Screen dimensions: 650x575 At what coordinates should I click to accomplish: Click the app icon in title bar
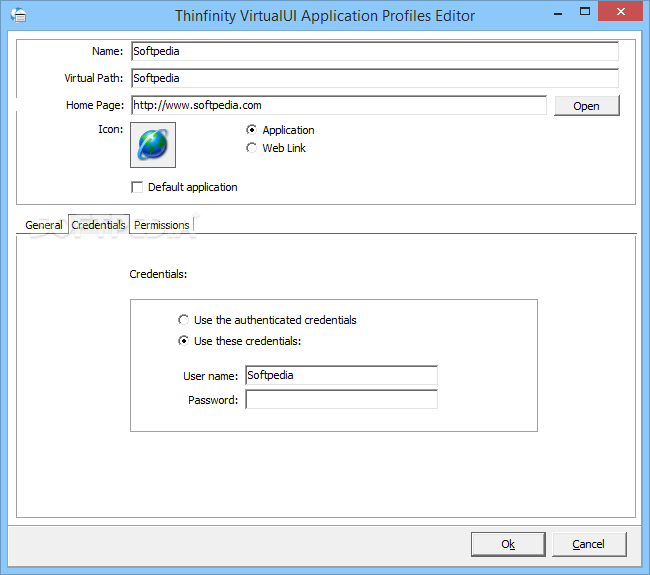click(19, 15)
